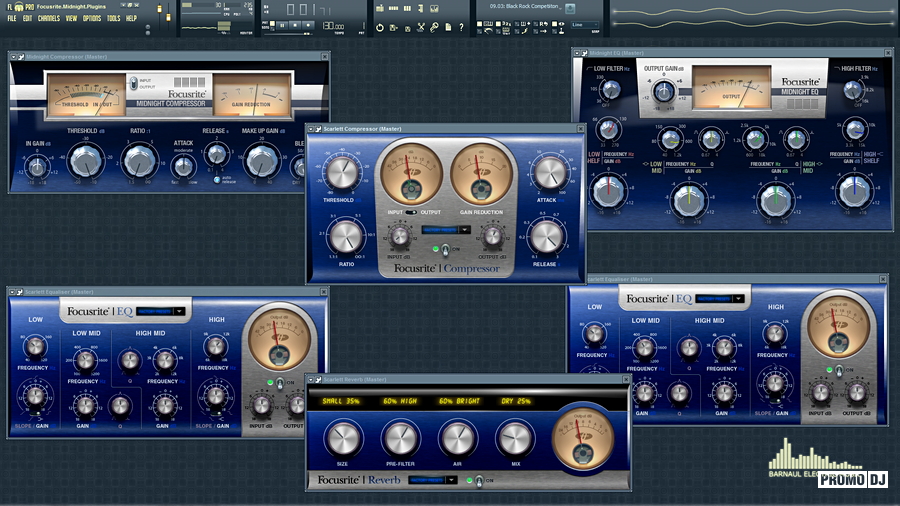The width and height of the screenshot is (900, 506).
Task: Stop playback in the transport panel
Action: coord(294,26)
